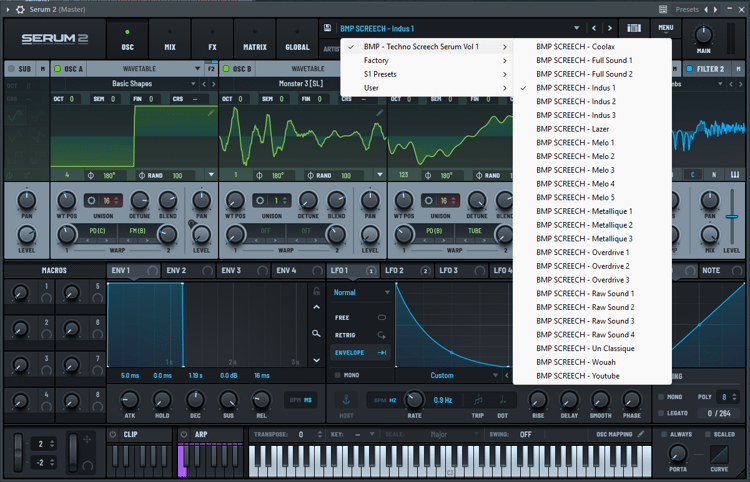Toggle the OSC A enable switch
750x482 pixels.
click(x=57, y=69)
